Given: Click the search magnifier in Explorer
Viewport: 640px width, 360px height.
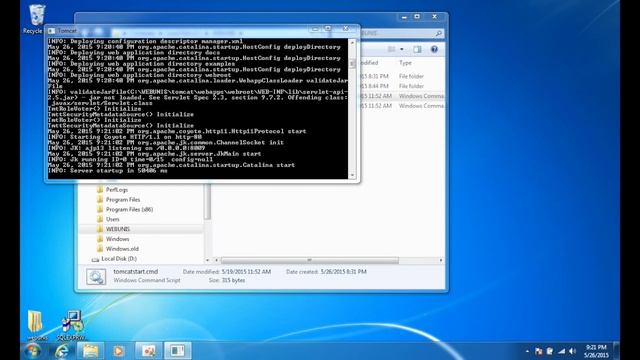Looking at the screenshot, I should (x=439, y=33).
